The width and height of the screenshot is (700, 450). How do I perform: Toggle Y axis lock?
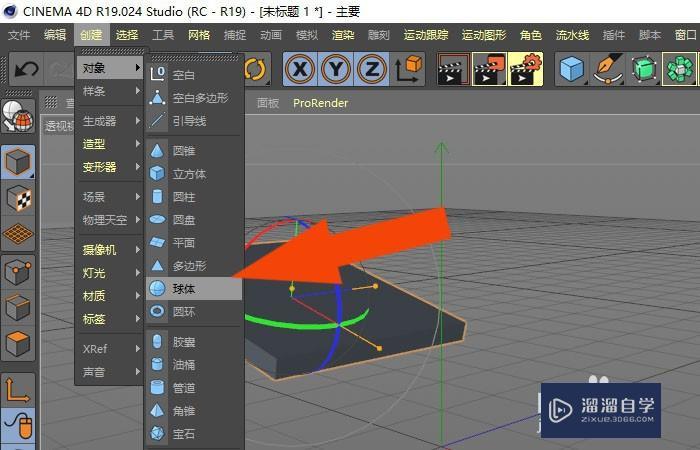coord(336,69)
